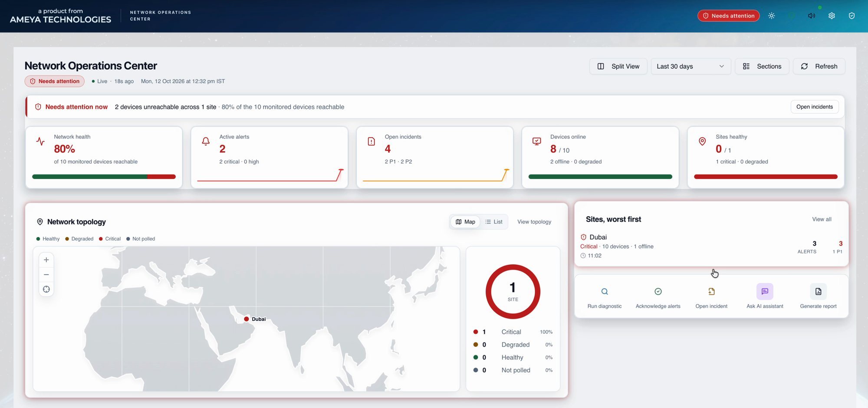Open the Last 30 days range dropdown

pyautogui.click(x=690, y=66)
